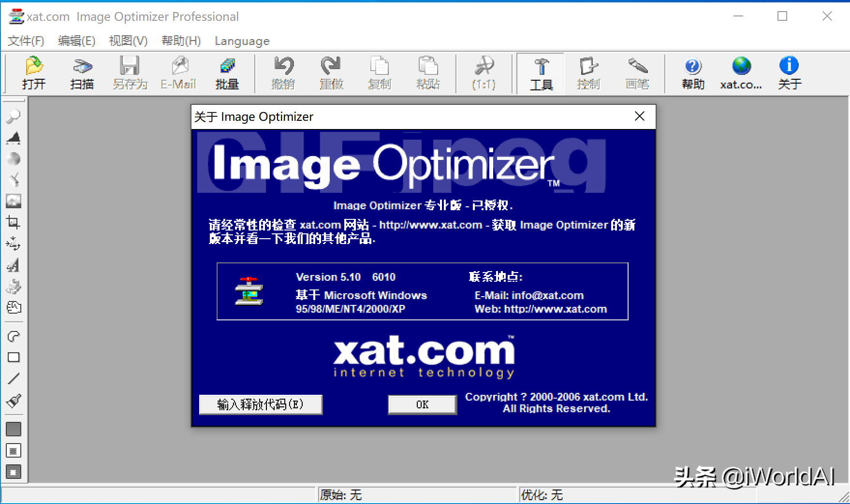Open a file with the 打开 toolbar button
This screenshot has width=850, height=504.
[34, 73]
